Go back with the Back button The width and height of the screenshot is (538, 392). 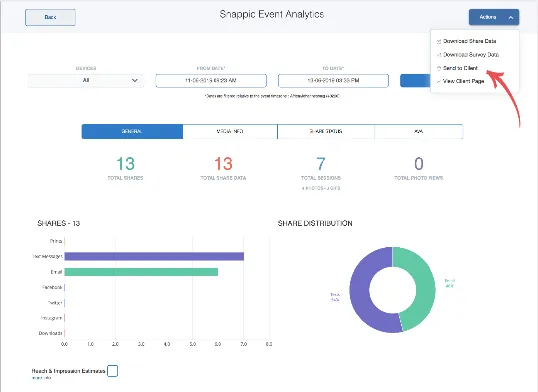point(50,17)
